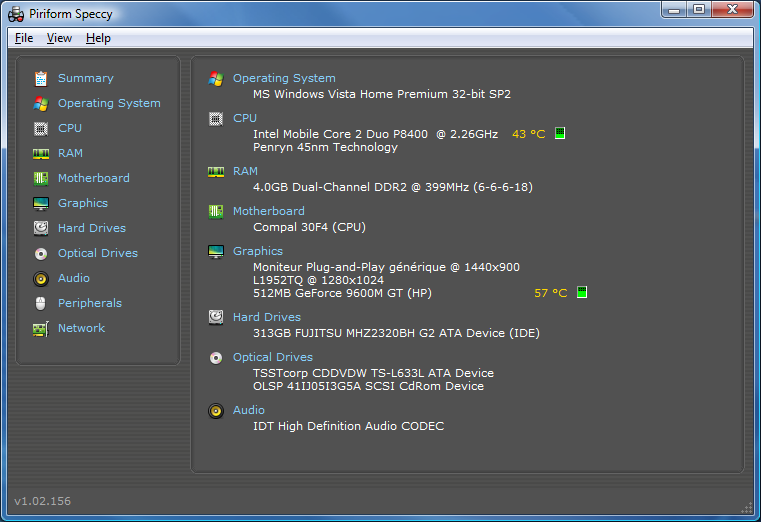Click the Piriform Speccy title bar app icon
The height and width of the screenshot is (522, 761).
pos(16,14)
